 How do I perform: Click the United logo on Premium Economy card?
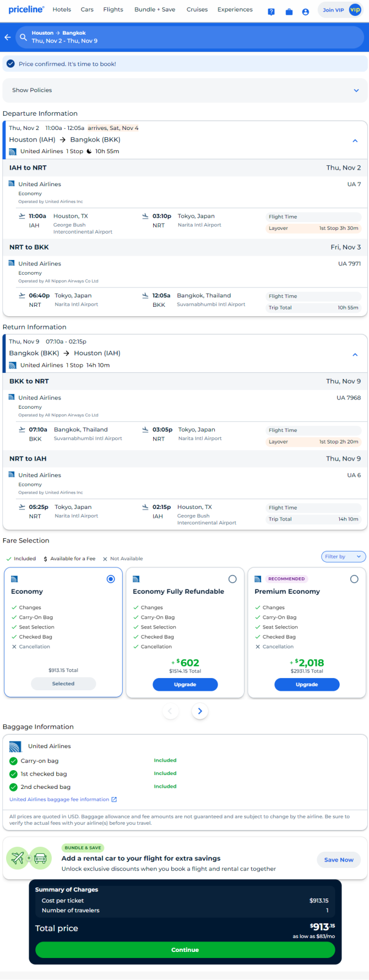pyautogui.click(x=258, y=579)
